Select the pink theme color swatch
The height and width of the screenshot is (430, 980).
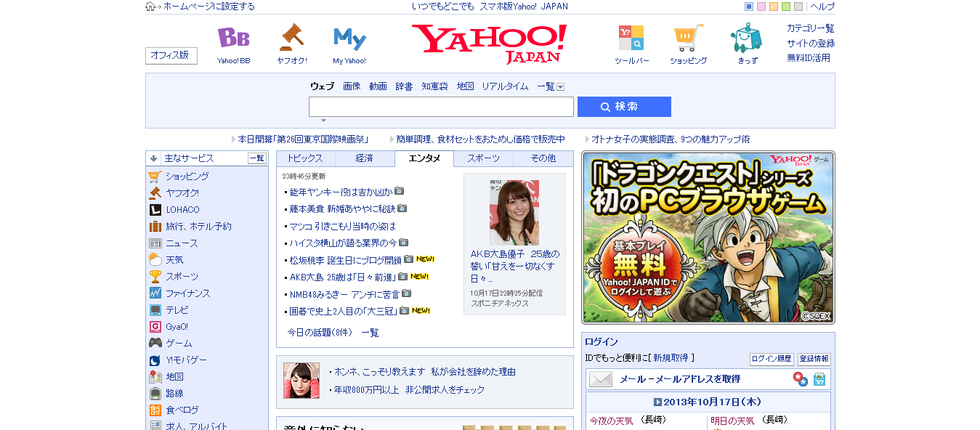tap(761, 7)
